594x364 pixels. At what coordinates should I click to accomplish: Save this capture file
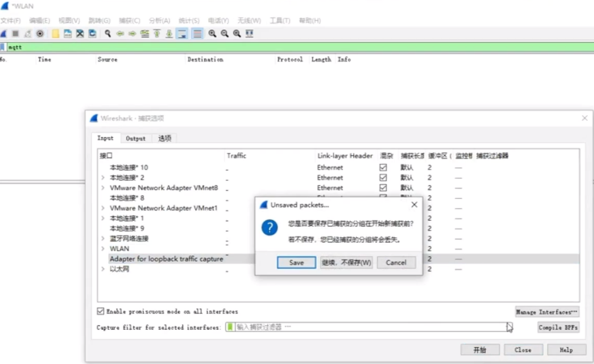pyautogui.click(x=68, y=33)
